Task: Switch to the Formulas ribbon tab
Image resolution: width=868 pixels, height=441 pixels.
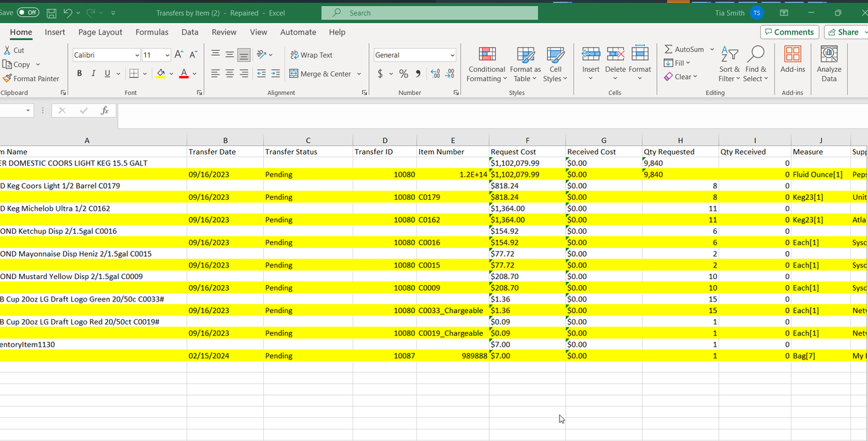Action: click(151, 32)
